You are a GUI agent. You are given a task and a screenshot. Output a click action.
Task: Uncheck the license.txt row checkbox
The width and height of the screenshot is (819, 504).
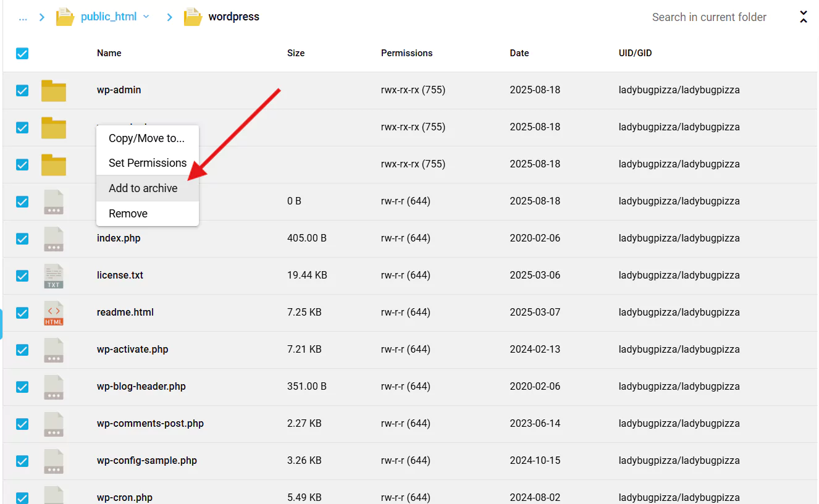[x=22, y=275]
